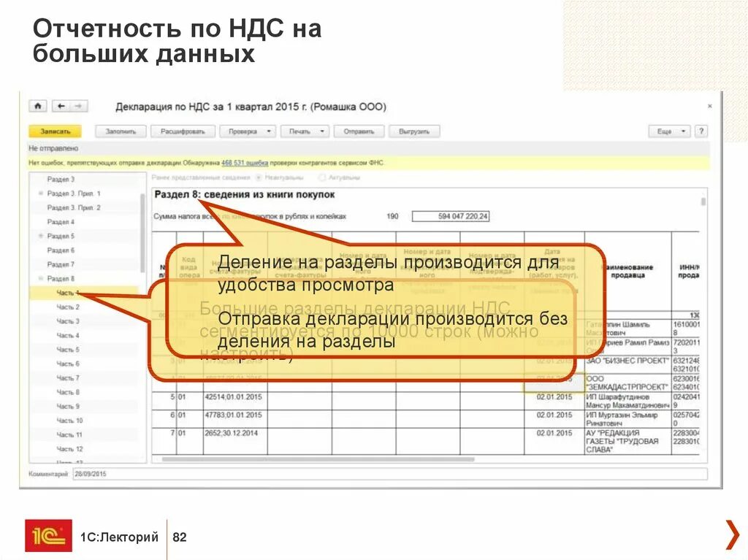The height and width of the screenshot is (560, 748).
Task: Open help using the question mark button
Action: [x=701, y=131]
